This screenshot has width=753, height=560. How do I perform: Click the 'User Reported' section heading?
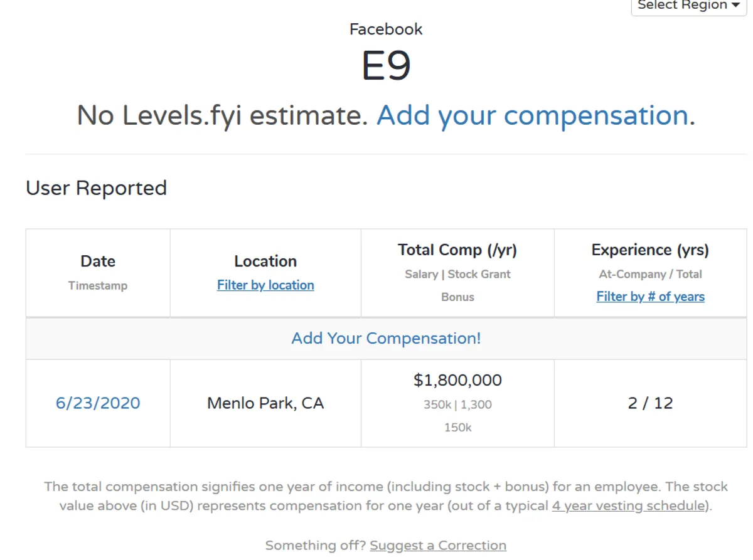point(96,188)
